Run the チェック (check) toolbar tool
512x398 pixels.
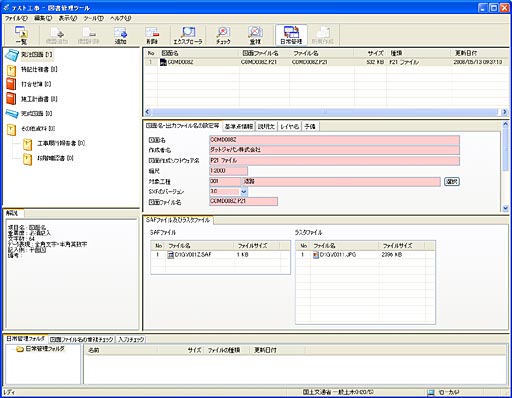(x=223, y=35)
